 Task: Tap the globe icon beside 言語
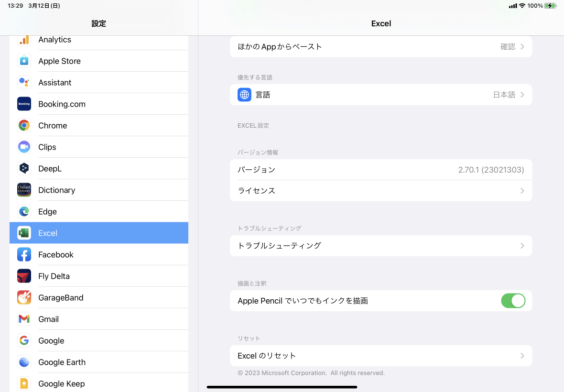(x=245, y=95)
